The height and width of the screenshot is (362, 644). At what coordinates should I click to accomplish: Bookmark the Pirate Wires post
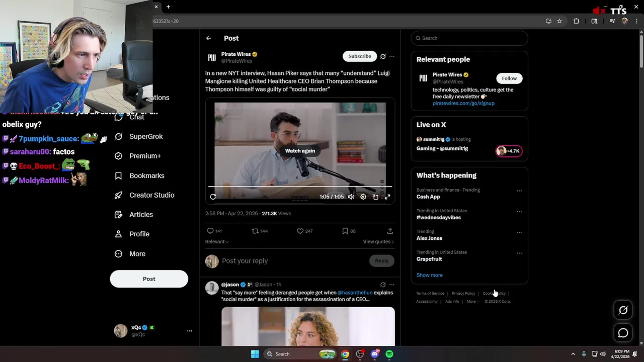pos(349,231)
